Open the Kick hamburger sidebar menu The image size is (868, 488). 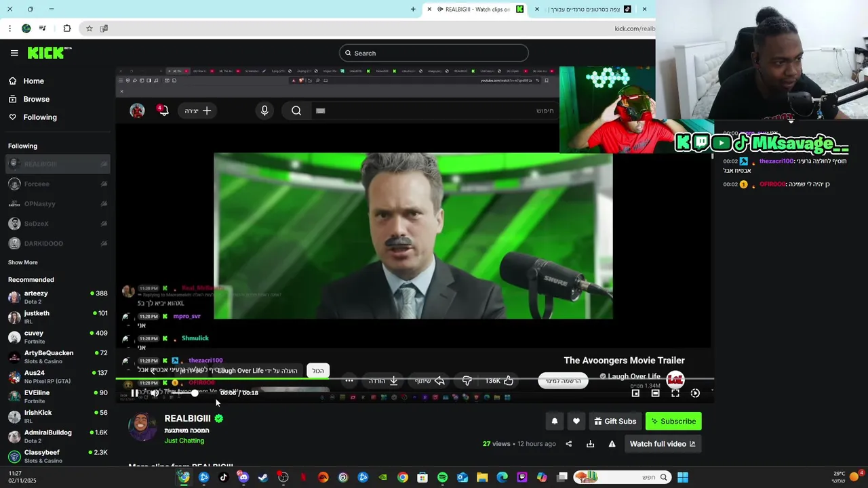pos(14,53)
